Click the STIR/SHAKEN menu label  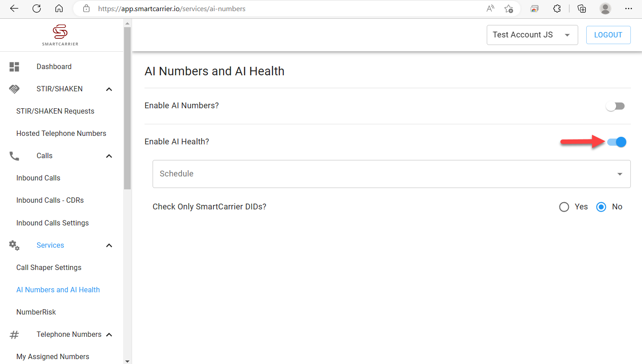click(59, 89)
